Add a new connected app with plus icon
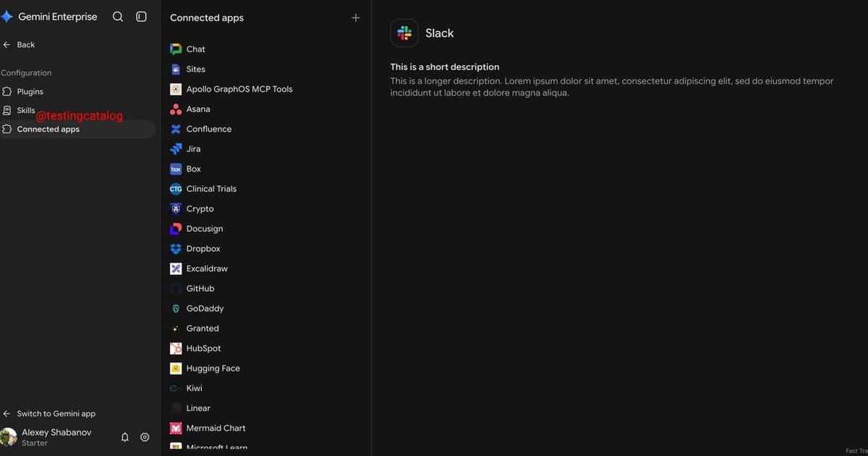 click(355, 17)
